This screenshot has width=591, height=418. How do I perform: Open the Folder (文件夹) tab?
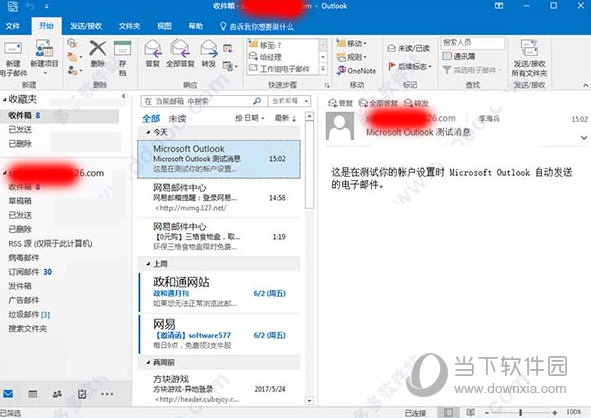click(x=129, y=26)
